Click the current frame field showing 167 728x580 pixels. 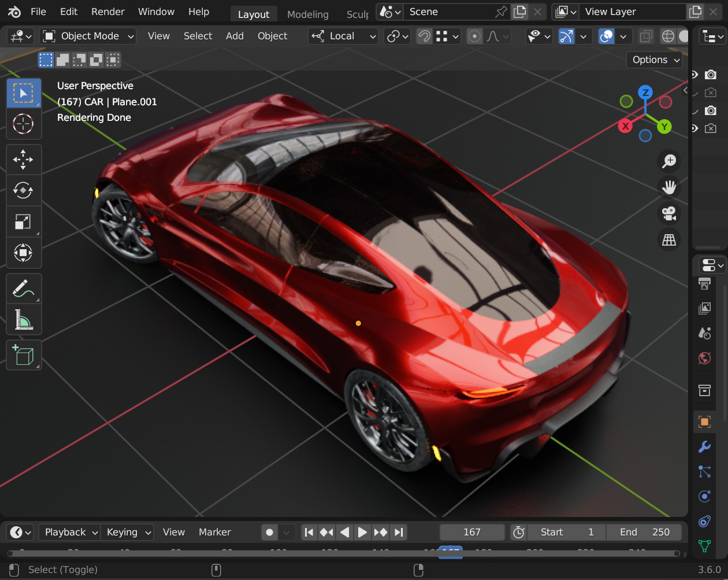[471, 532]
